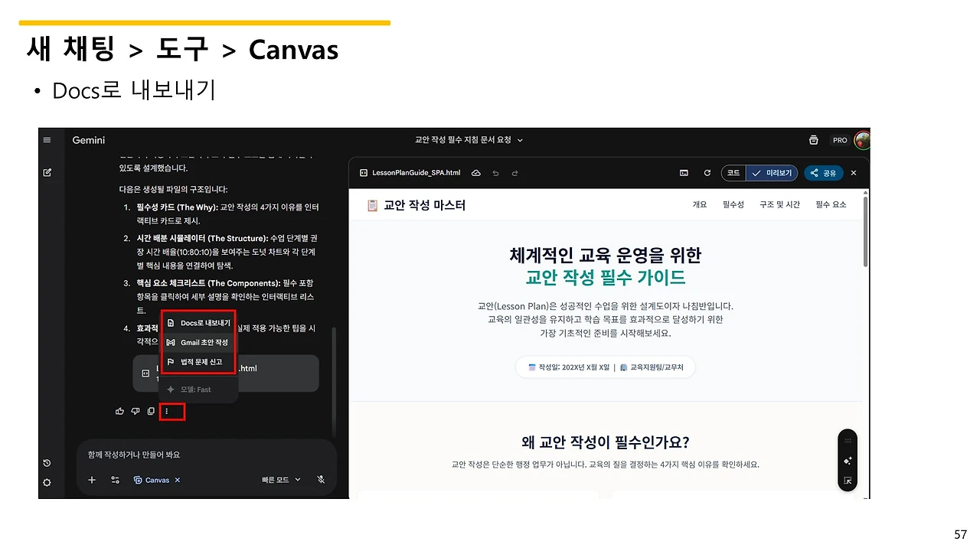Go to the 개요 nav tab
The height and width of the screenshot is (551, 980).
(x=700, y=204)
